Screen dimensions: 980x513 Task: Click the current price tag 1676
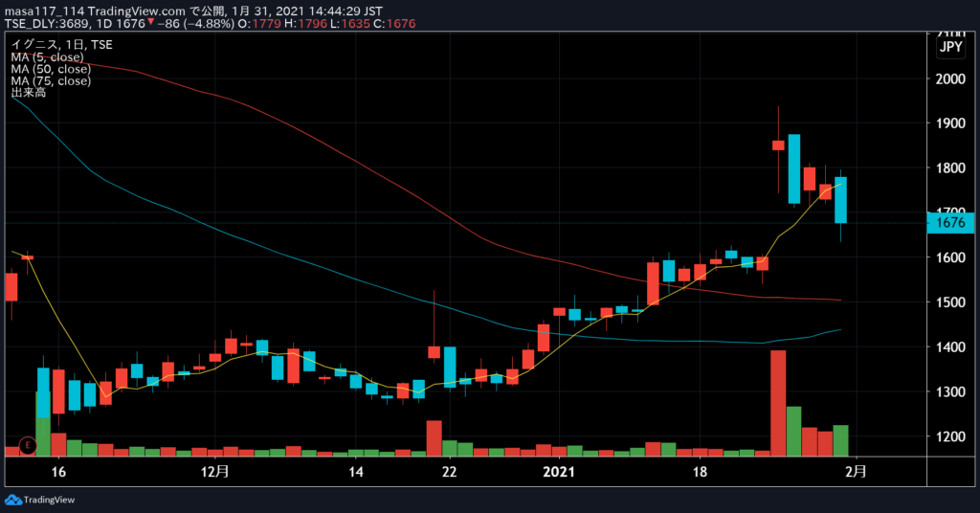[x=950, y=222]
